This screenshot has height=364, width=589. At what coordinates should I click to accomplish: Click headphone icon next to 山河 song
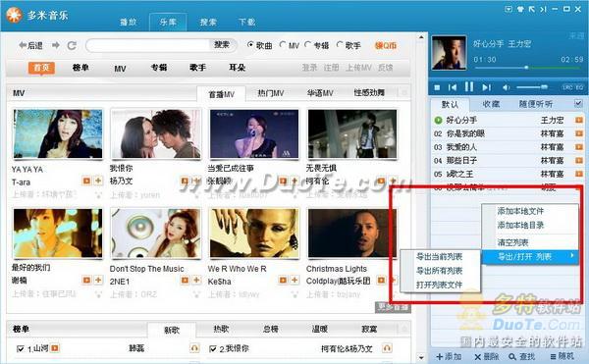coord(194,348)
